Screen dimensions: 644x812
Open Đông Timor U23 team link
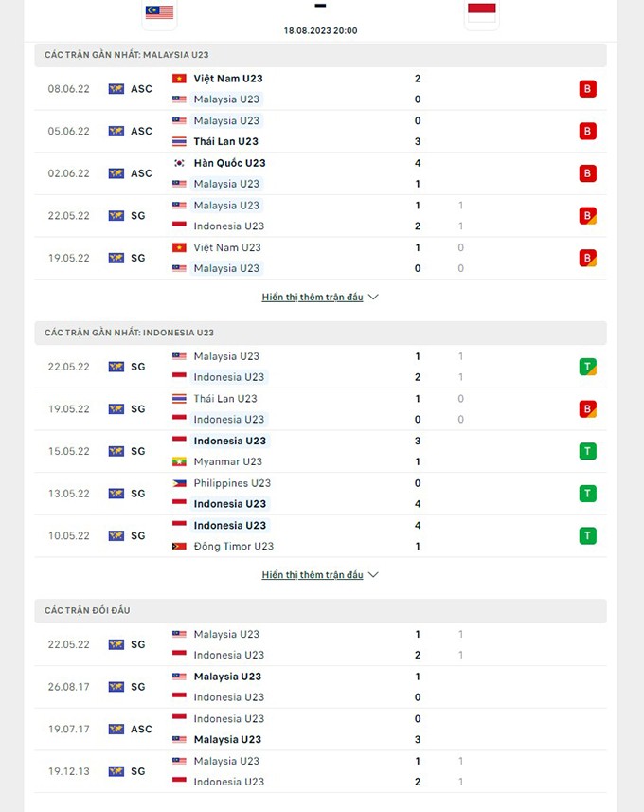coord(233,546)
